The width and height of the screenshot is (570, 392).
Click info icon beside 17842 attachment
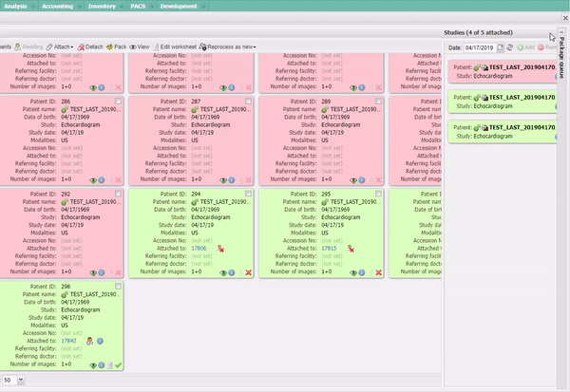[101, 341]
